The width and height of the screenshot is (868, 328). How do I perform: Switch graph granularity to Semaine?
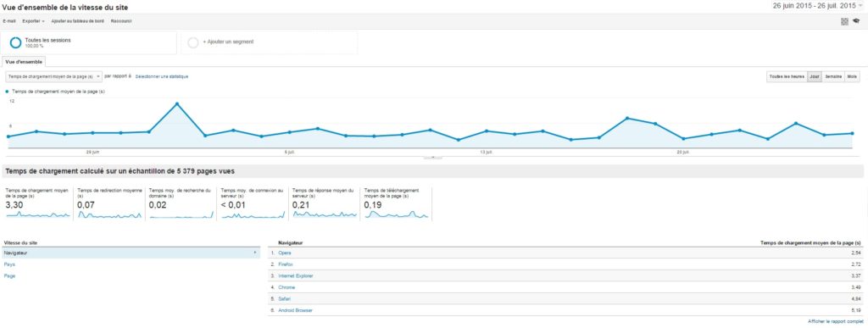833,76
